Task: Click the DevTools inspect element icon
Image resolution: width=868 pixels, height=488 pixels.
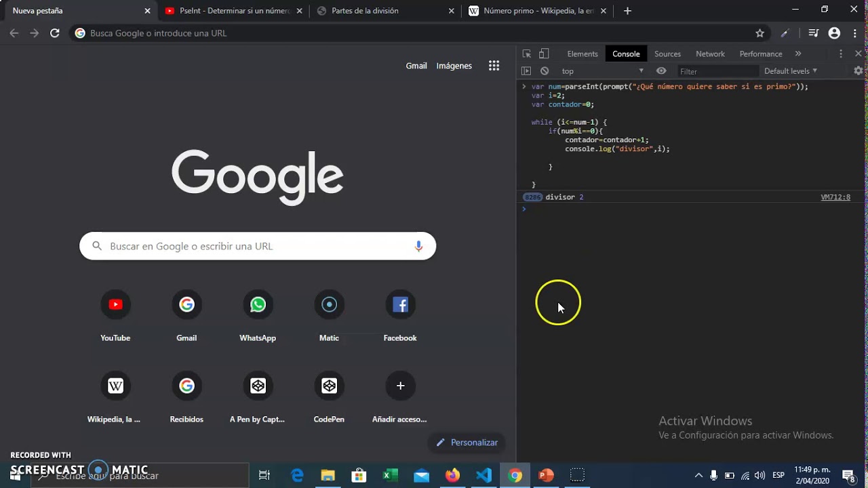Action: coord(527,54)
